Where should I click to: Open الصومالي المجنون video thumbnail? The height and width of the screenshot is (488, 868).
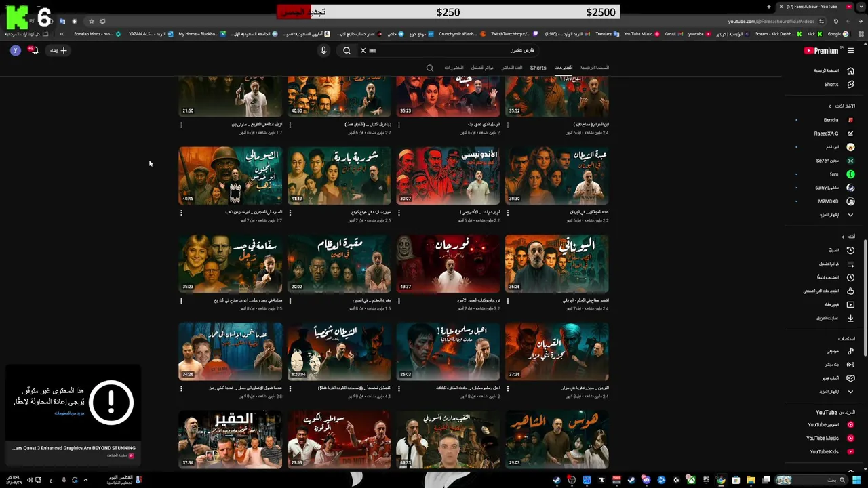(231, 176)
